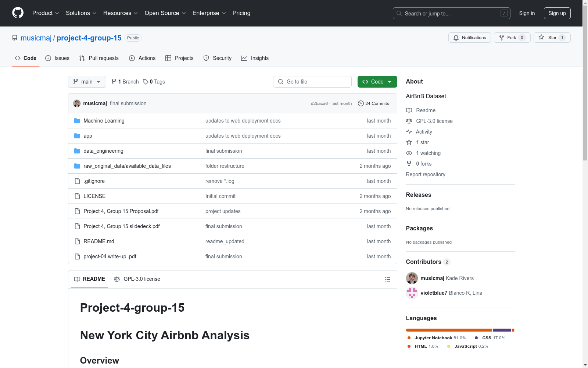Open the 24 Commits link
The height and width of the screenshot is (368, 588).
pyautogui.click(x=373, y=103)
